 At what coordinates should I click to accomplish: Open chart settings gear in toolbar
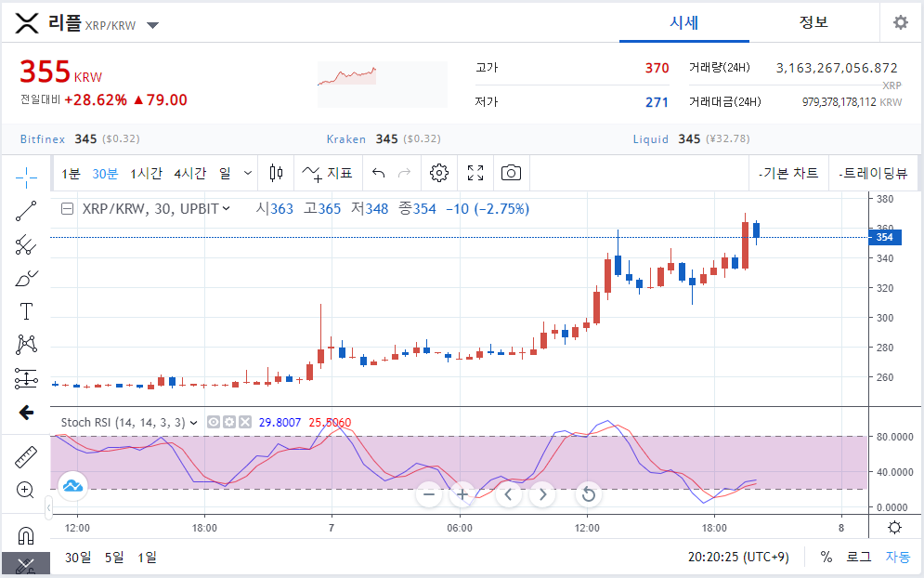click(x=439, y=173)
